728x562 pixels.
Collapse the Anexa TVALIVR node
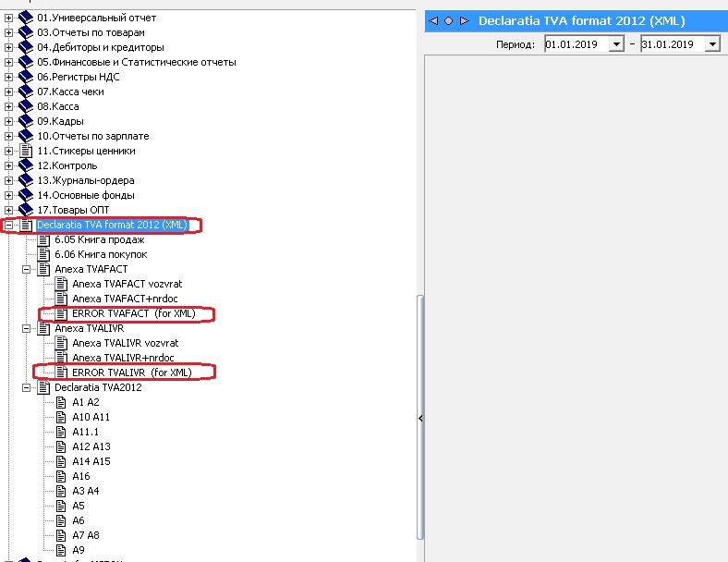[27, 328]
